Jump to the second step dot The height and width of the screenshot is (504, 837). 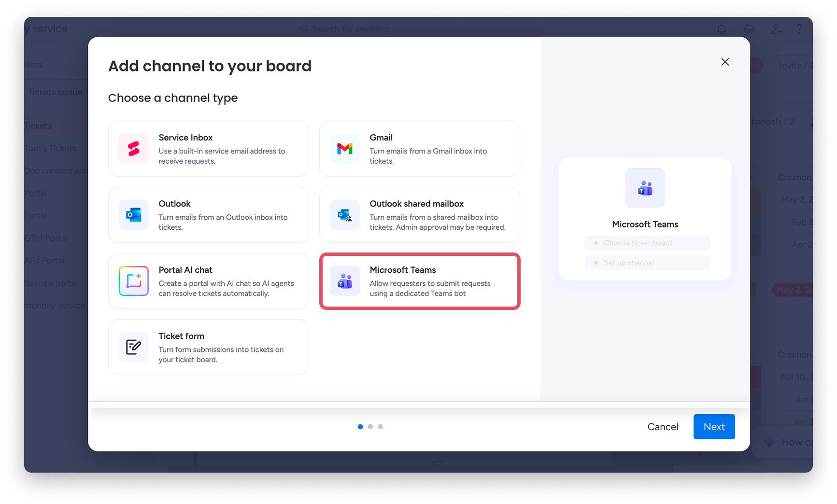[x=370, y=427]
